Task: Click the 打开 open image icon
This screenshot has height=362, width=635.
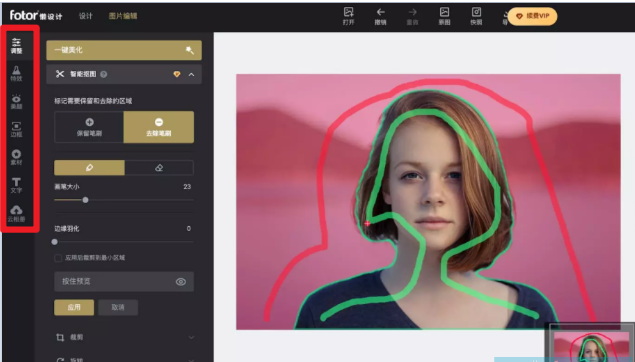Action: (348, 16)
